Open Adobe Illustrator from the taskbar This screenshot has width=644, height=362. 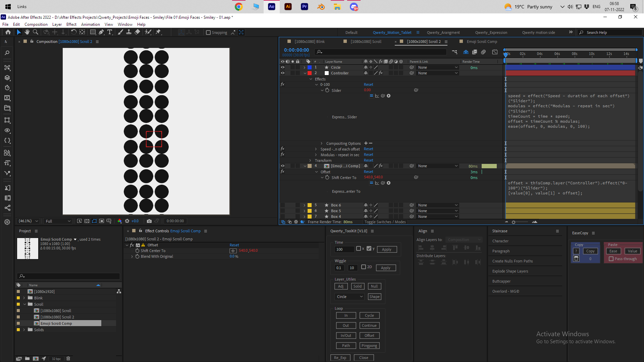[288, 7]
